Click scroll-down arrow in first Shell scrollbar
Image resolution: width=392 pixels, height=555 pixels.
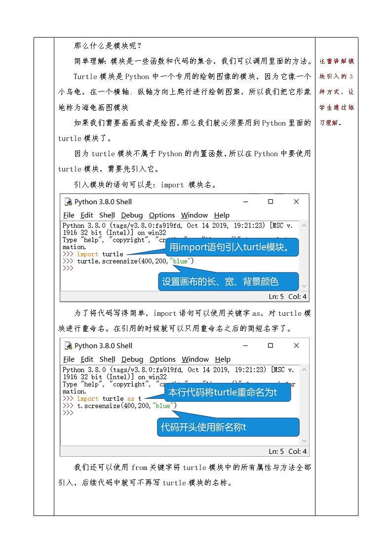click(304, 286)
